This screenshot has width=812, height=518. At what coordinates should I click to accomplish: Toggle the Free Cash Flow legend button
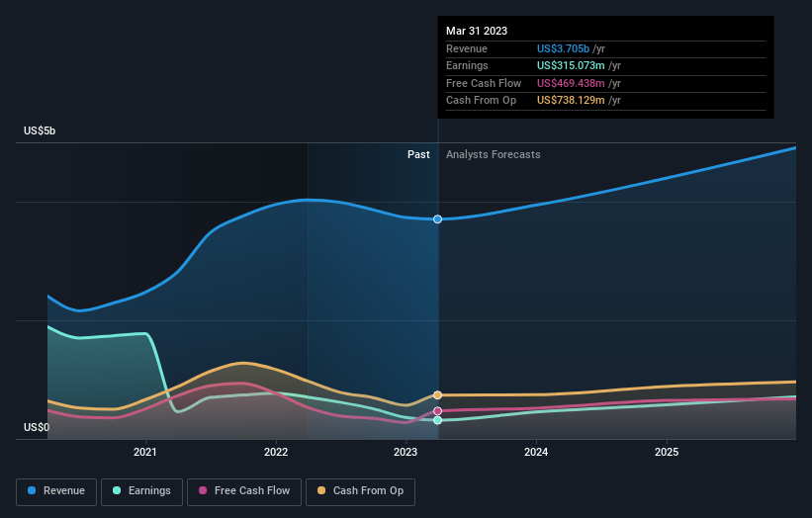coord(244,491)
